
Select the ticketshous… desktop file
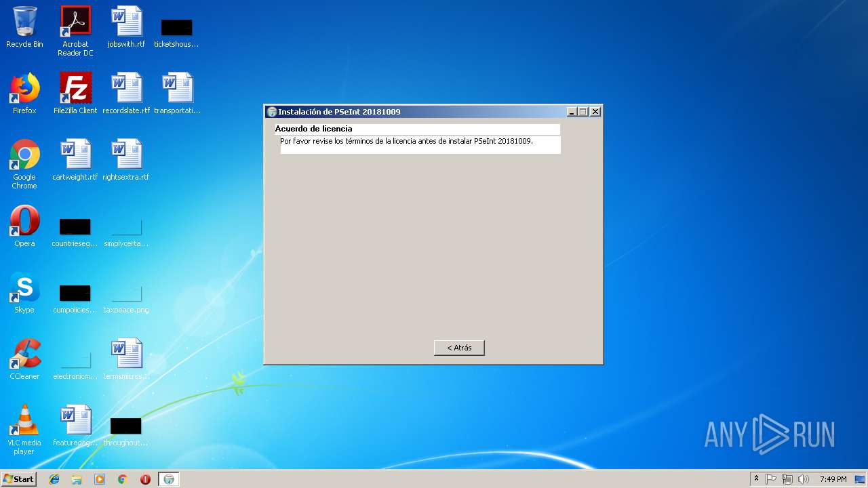(x=176, y=33)
